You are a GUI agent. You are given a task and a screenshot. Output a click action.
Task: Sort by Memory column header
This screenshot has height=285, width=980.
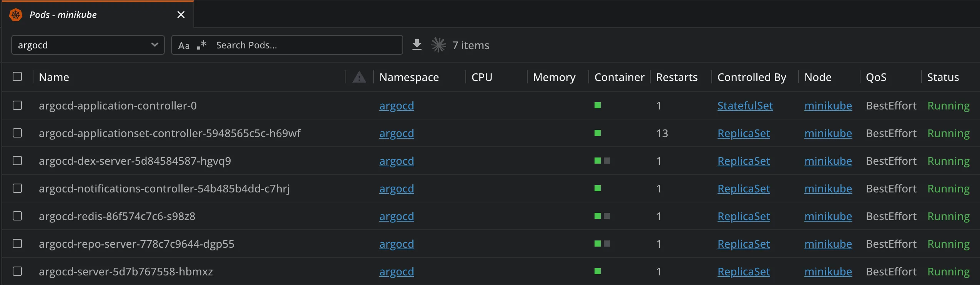point(554,77)
